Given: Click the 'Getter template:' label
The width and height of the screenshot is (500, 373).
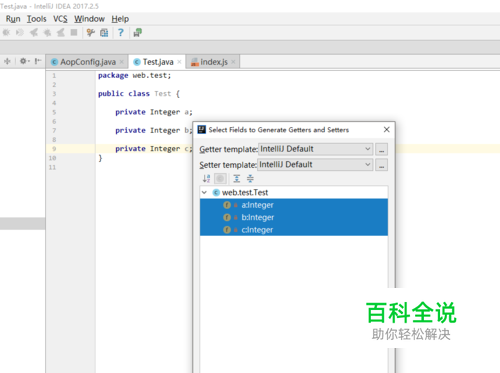Looking at the screenshot, I should (228, 149).
